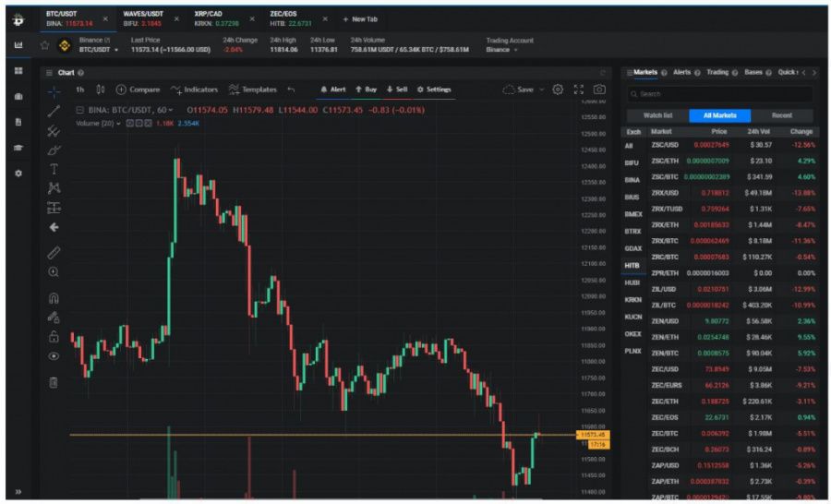Close the WAVES/USDT tab
The image size is (831, 504).
pos(176,19)
